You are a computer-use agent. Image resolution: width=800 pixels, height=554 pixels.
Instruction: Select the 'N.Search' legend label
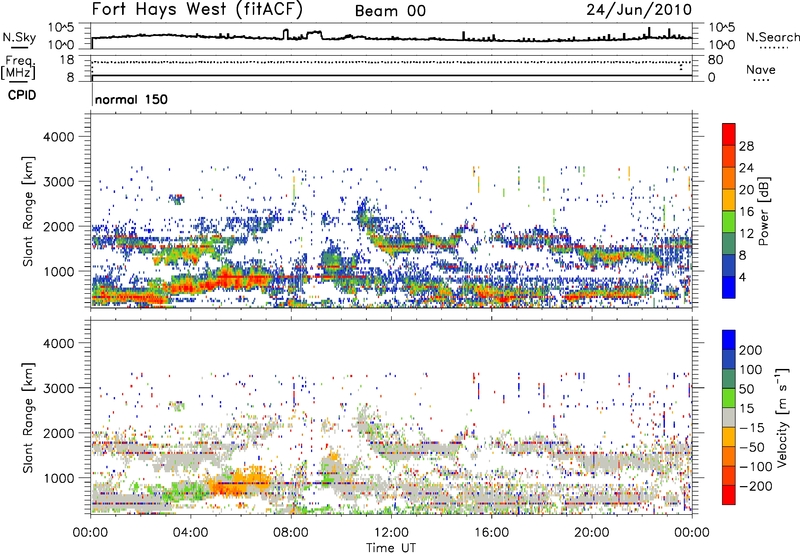(773, 37)
